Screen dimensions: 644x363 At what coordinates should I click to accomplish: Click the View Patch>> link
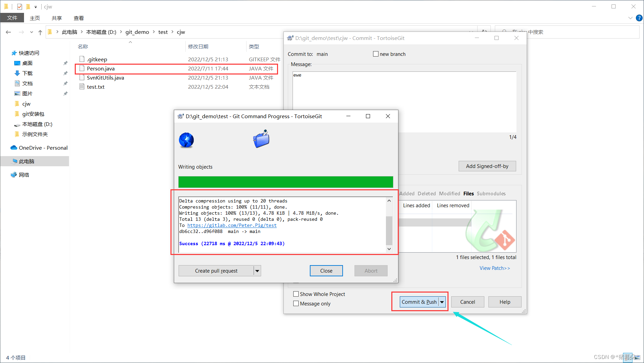click(495, 268)
